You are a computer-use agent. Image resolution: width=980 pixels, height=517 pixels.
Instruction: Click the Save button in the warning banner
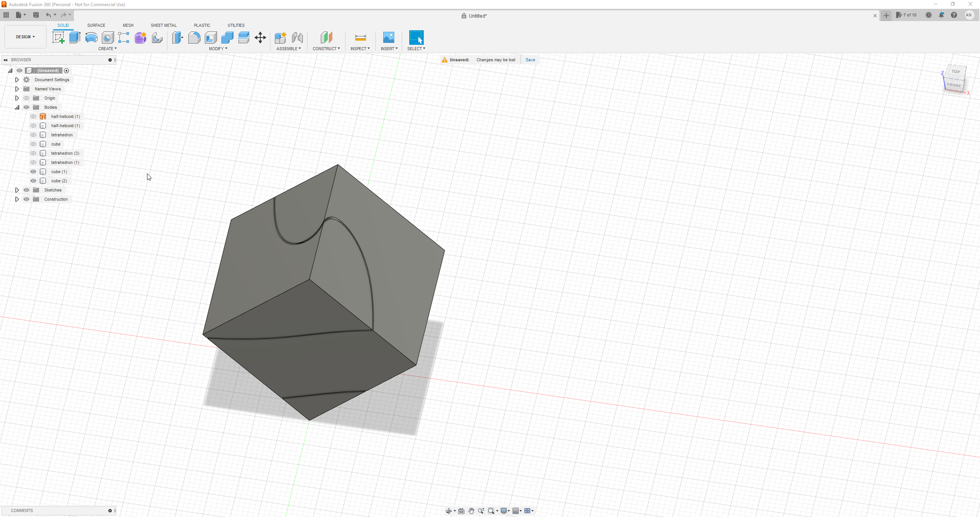tap(530, 60)
